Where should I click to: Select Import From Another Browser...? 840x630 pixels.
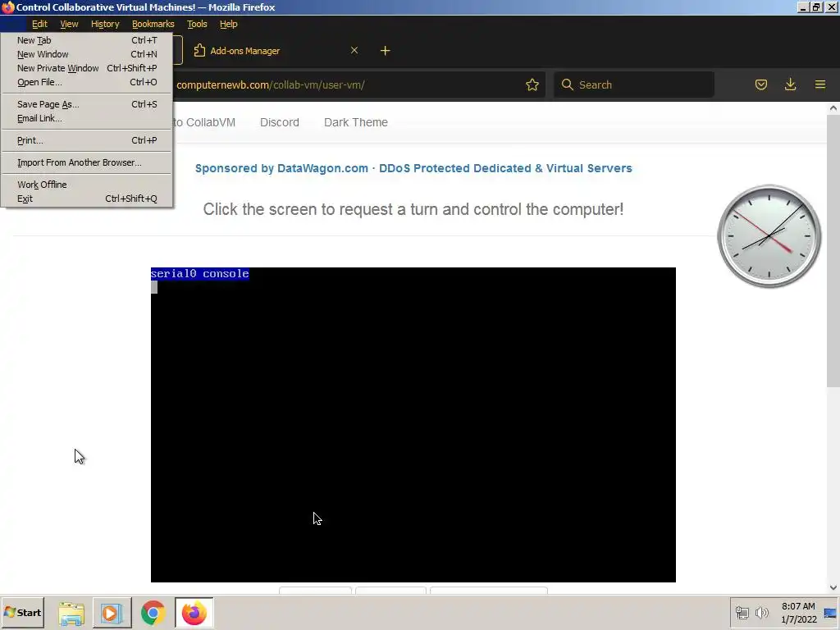click(87, 162)
